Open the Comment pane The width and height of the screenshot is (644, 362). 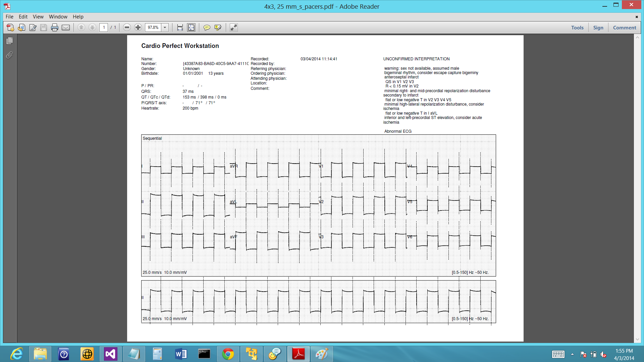(624, 27)
